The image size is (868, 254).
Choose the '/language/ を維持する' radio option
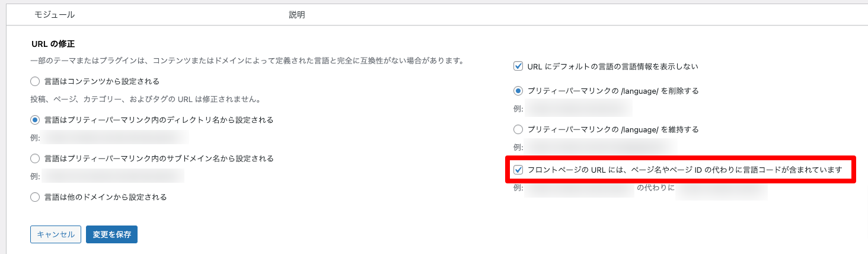[518, 129]
